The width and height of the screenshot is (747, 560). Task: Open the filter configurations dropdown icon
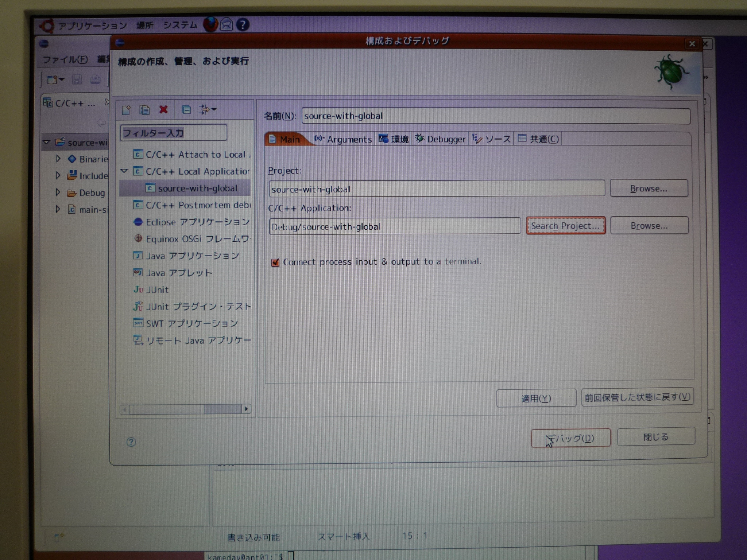(208, 109)
